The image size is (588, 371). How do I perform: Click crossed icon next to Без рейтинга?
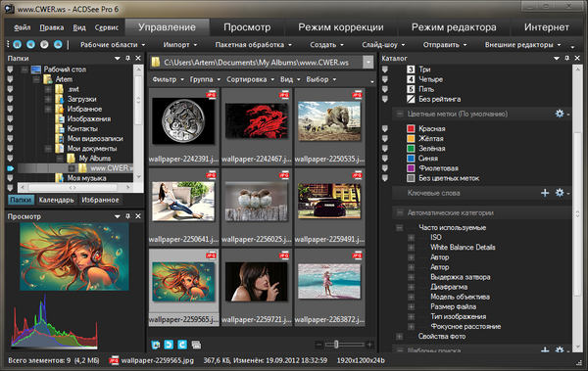(x=411, y=99)
